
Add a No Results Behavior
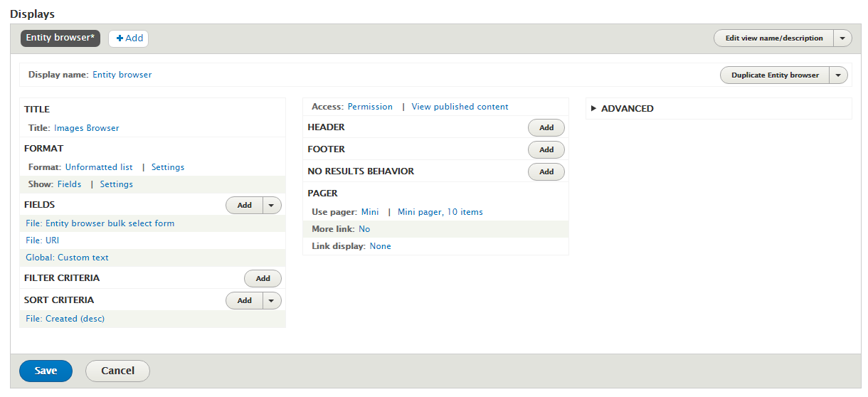pyautogui.click(x=546, y=172)
